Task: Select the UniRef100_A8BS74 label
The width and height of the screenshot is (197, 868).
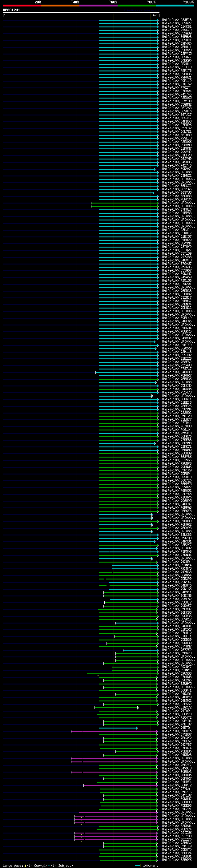Action: pyautogui.click(x=177, y=829)
